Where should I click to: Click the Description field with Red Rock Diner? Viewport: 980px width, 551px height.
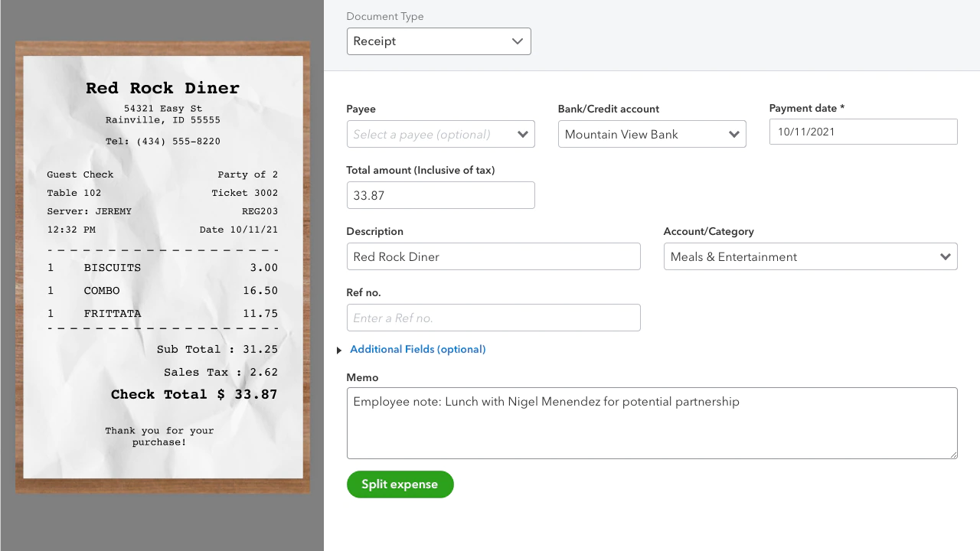493,257
